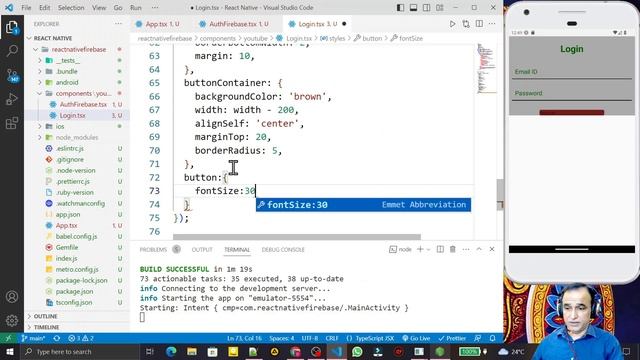640x360 pixels.
Task: Close the terminal panel
Action: click(492, 249)
